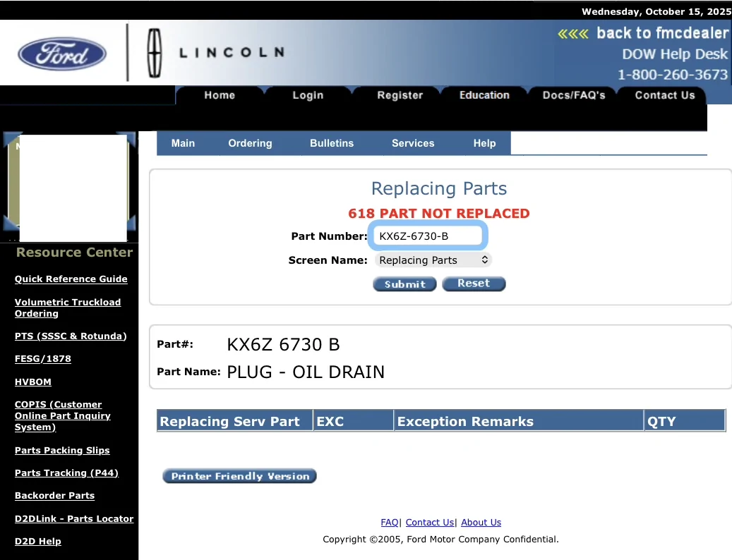This screenshot has height=560, width=732.
Task: Submit the part number lookup
Action: click(404, 284)
